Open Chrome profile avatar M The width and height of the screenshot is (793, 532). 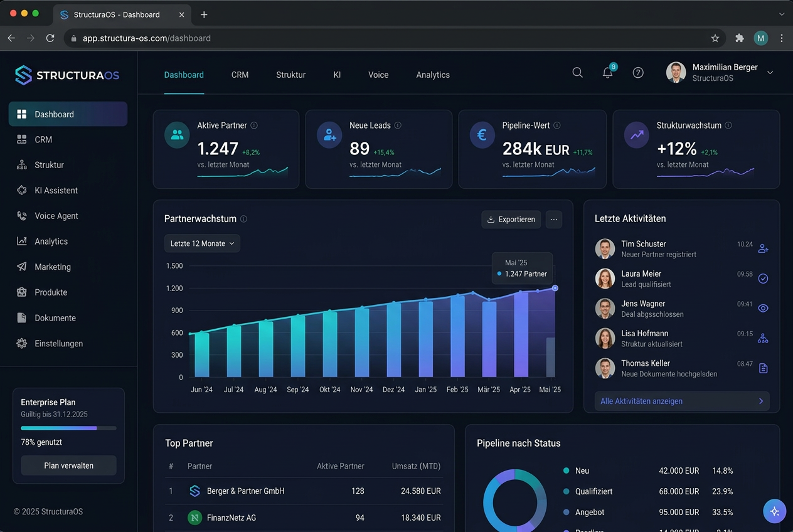(x=761, y=38)
